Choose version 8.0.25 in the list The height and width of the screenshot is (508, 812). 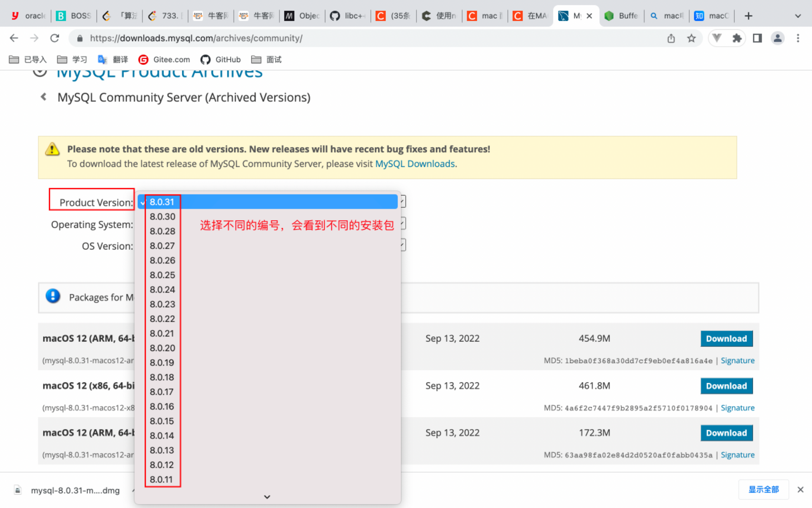[x=162, y=275]
